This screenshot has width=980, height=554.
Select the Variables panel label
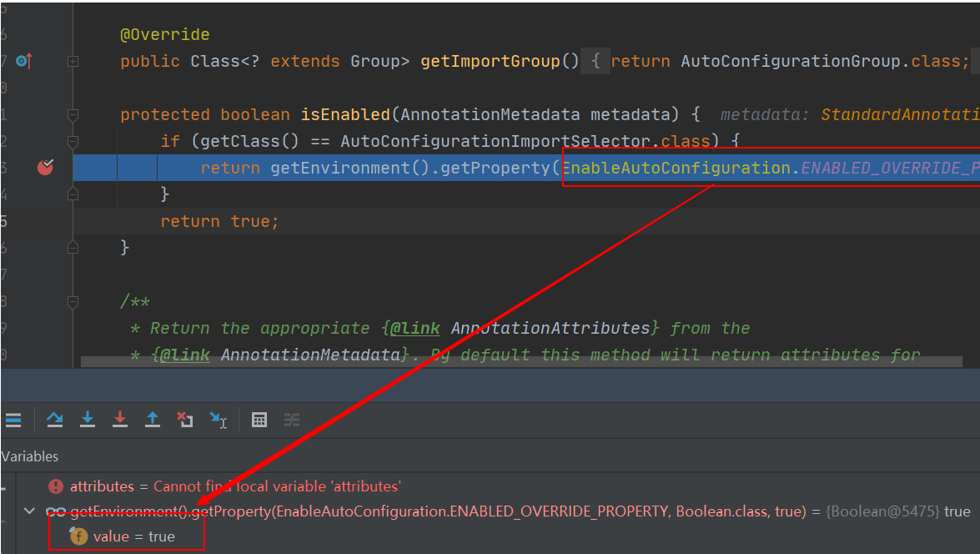[30, 456]
